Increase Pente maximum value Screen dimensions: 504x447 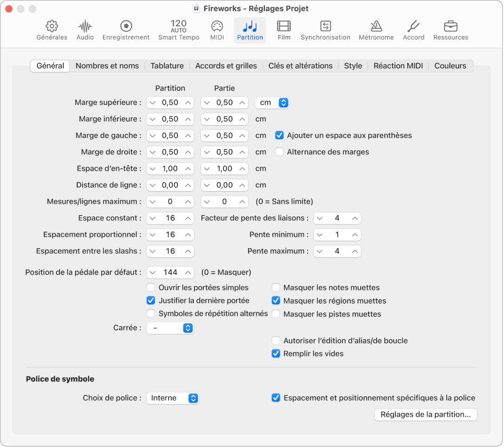coord(355,251)
